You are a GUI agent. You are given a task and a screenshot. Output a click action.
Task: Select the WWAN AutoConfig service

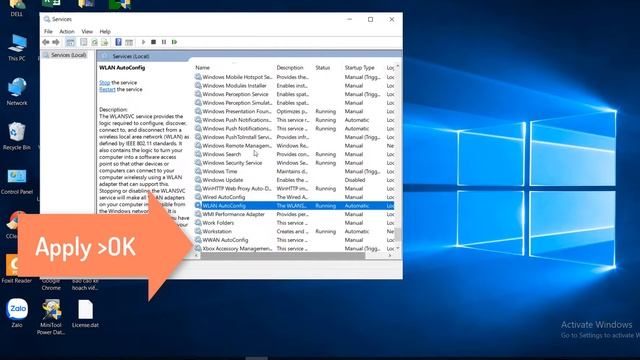click(294, 240)
